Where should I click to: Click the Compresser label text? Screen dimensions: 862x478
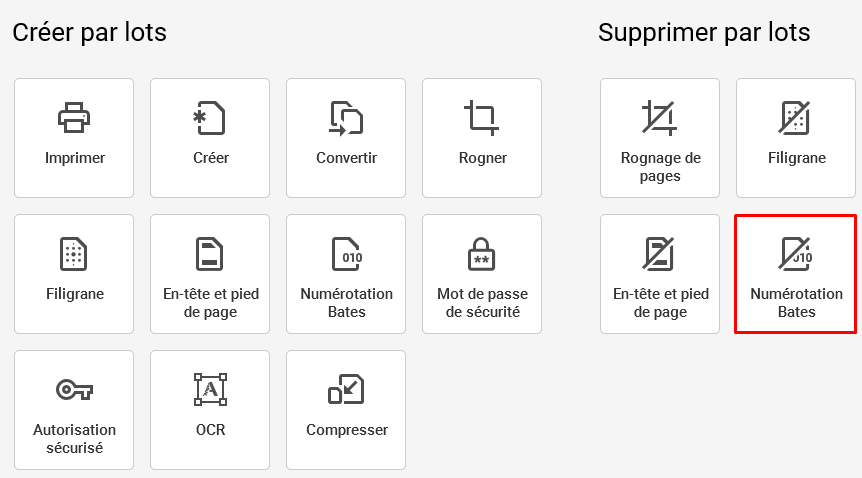(347, 430)
